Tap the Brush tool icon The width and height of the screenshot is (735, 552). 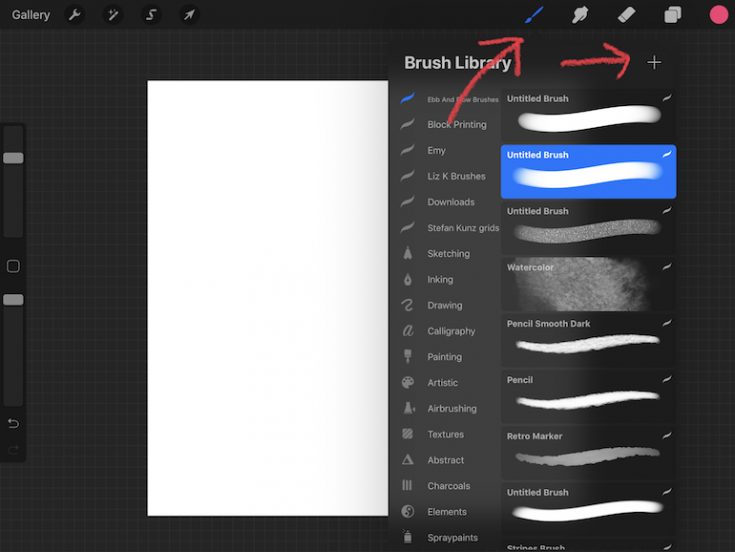coord(536,15)
